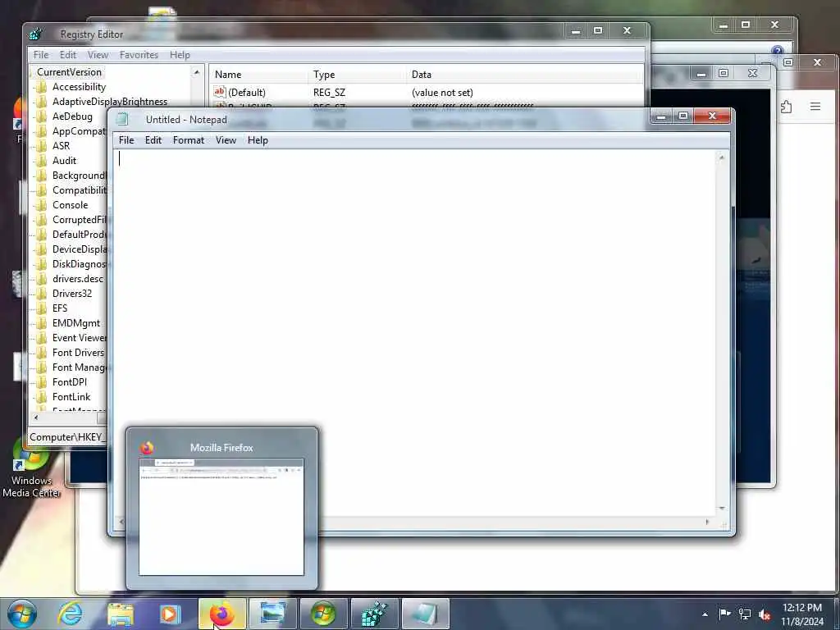Screen dimensions: 840x630
Task: Select the (Default) registry value
Action: click(x=247, y=93)
